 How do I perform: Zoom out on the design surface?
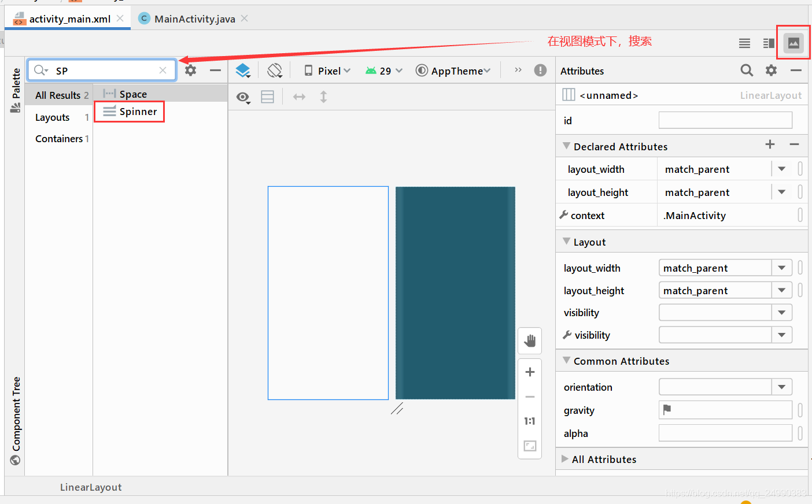click(530, 397)
